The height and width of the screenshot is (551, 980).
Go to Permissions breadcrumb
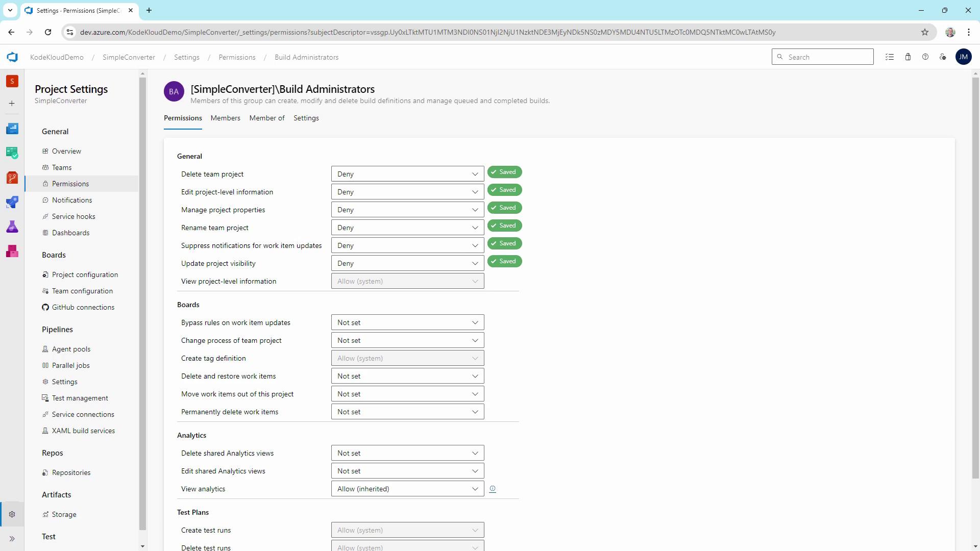click(x=237, y=57)
